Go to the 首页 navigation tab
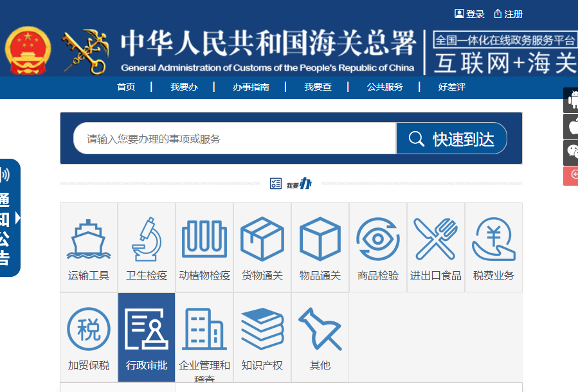The width and height of the screenshot is (578, 392). (x=126, y=87)
